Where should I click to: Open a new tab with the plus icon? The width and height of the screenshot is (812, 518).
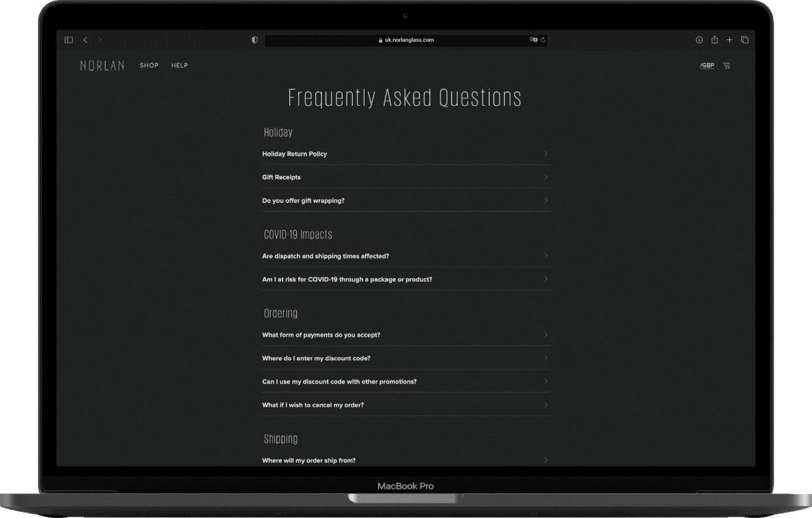pyautogui.click(x=729, y=40)
